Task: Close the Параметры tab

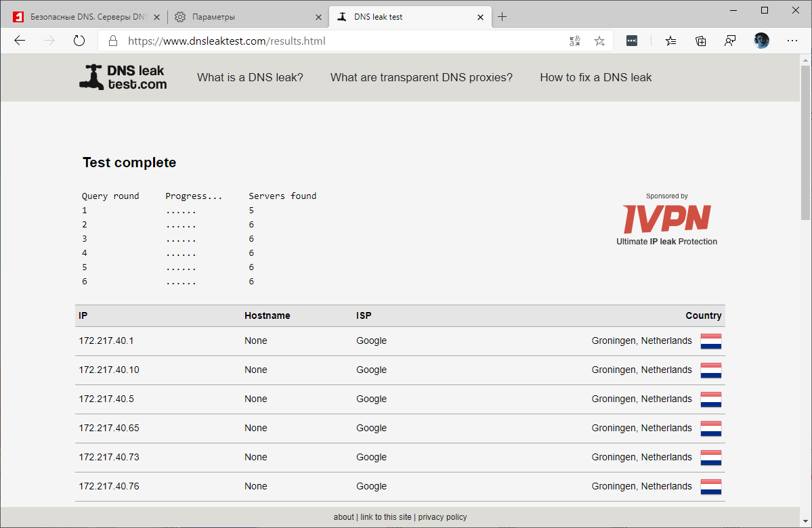Action: point(318,17)
